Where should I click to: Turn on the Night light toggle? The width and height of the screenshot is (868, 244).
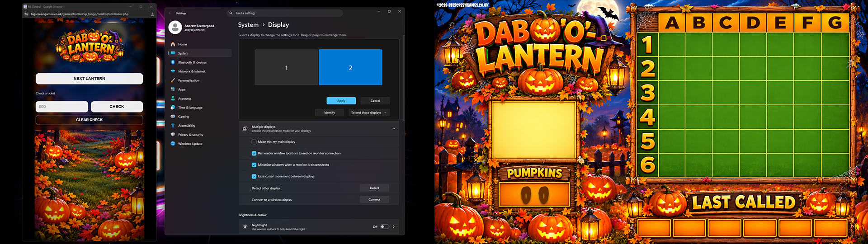point(385,227)
